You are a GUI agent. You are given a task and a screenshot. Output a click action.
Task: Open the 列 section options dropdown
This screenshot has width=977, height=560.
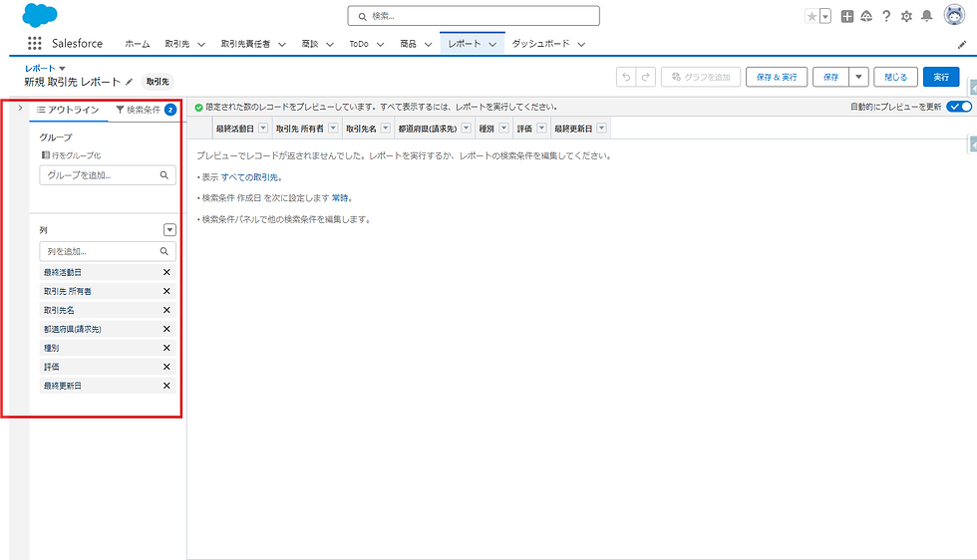coord(169,230)
